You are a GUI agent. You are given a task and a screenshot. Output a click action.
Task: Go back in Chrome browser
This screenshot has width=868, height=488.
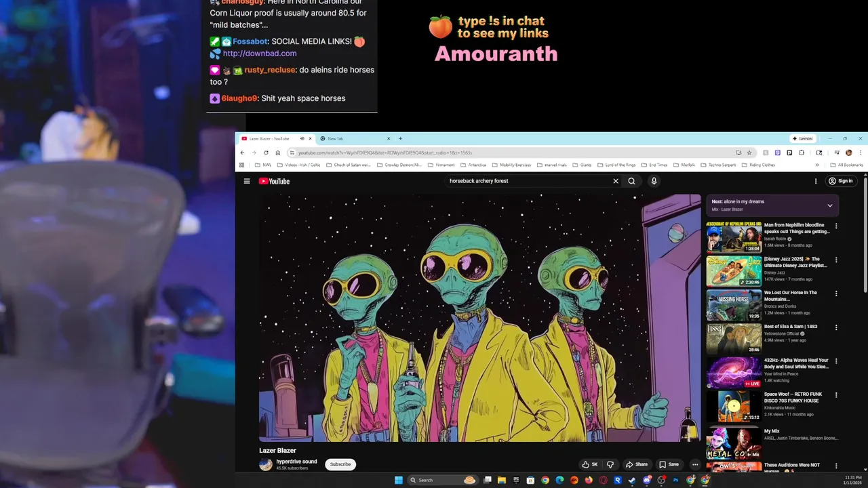pyautogui.click(x=242, y=152)
